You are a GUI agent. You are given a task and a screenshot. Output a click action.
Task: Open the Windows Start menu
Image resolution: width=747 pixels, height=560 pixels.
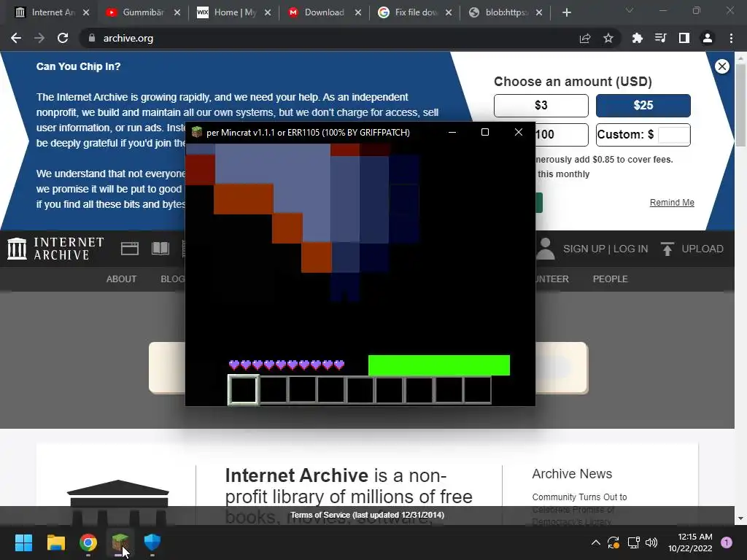click(23, 542)
